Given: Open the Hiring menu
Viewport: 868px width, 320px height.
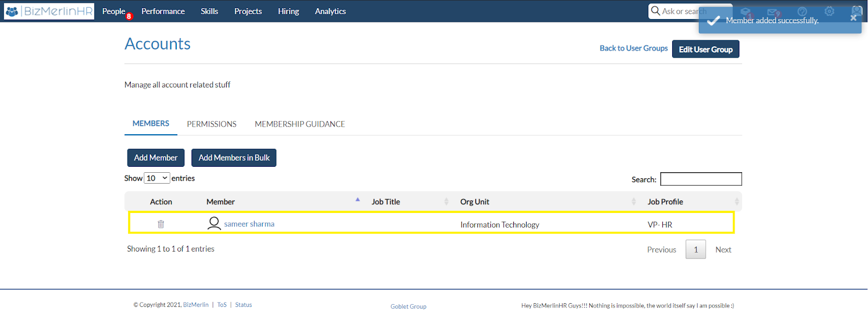Looking at the screenshot, I should point(289,11).
